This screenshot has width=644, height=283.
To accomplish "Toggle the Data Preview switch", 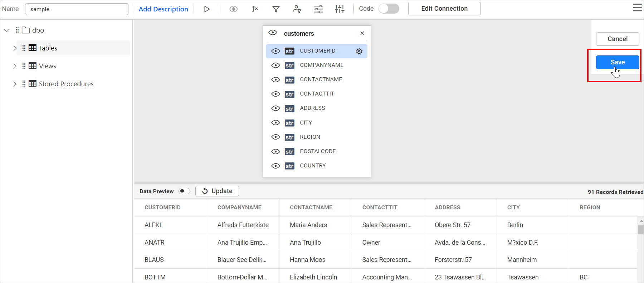I will click(x=184, y=191).
